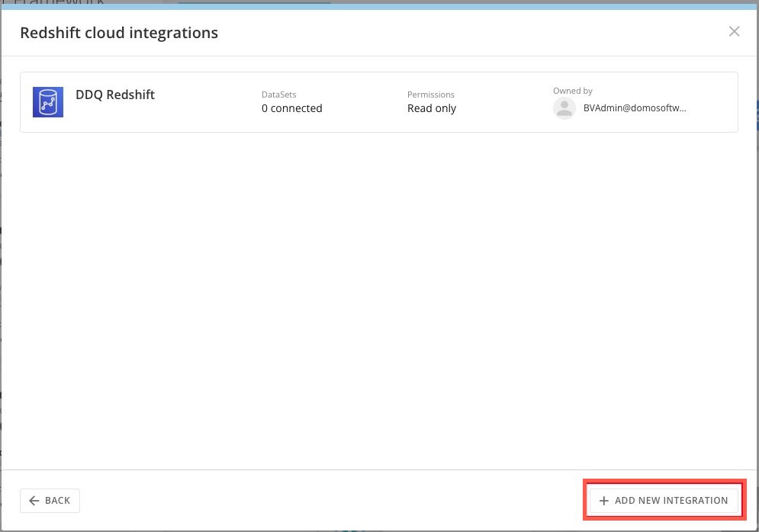Click the BACK button
The image size is (759, 532).
[50, 500]
